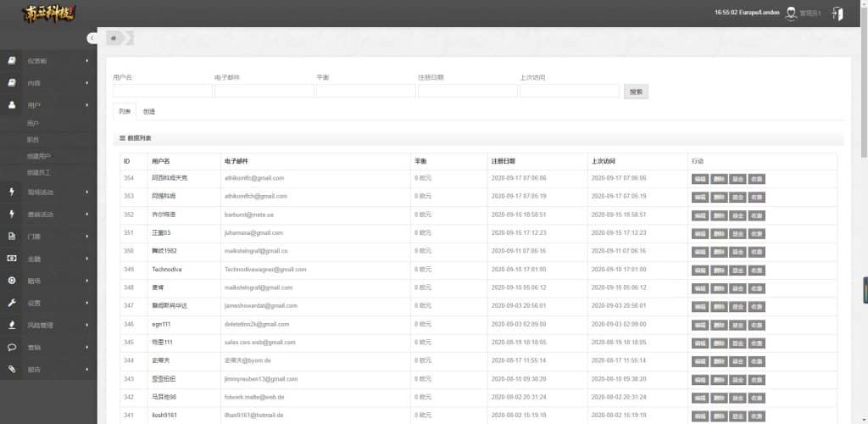The width and height of the screenshot is (868, 424).
Task: Click email ilhan9161@hotmail.de
Action: pyautogui.click(x=256, y=416)
